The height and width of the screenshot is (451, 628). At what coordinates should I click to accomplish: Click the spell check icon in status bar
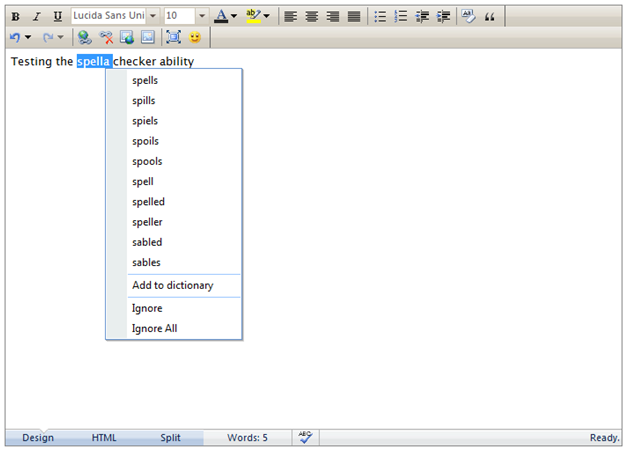pos(306,437)
